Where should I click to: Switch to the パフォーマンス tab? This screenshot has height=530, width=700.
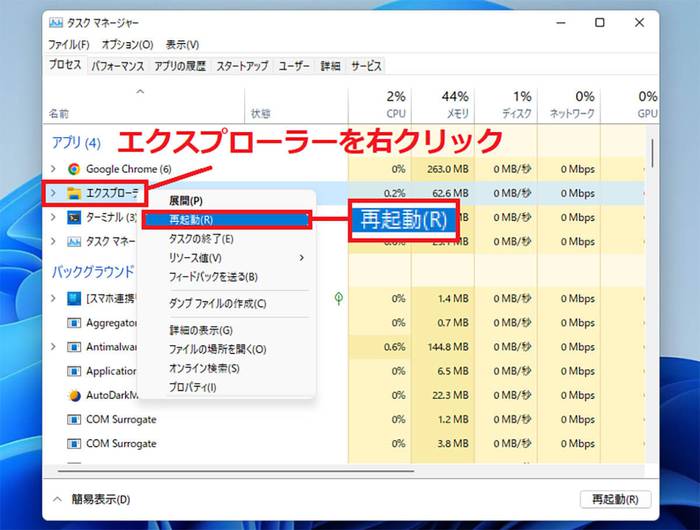117,66
